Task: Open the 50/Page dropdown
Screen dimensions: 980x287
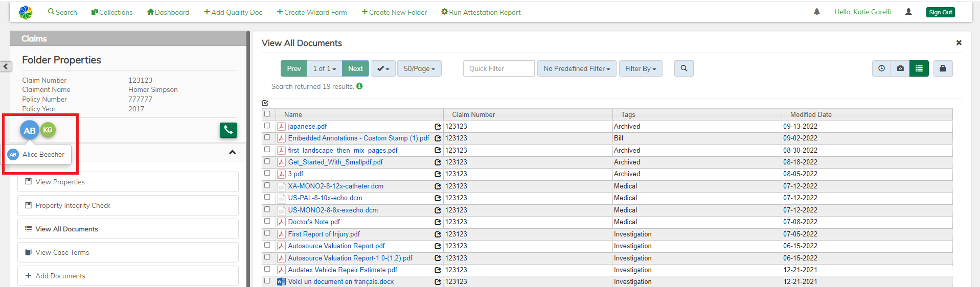Action: tap(419, 68)
